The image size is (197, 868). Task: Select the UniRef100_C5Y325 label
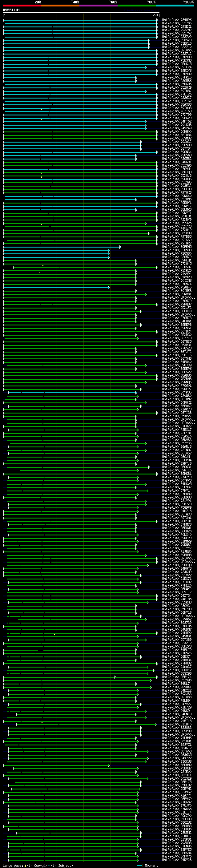coord(176,223)
